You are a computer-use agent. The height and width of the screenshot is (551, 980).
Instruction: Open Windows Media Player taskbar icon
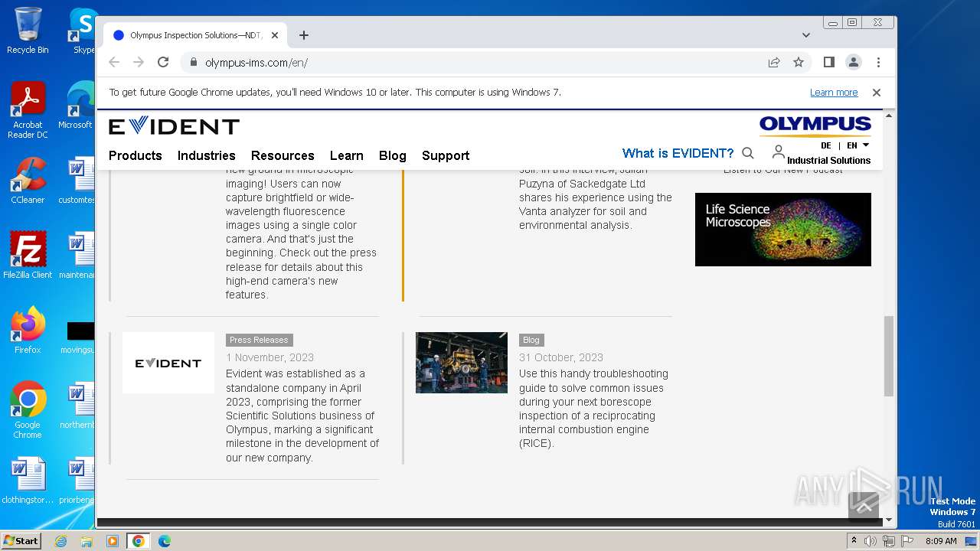click(113, 541)
